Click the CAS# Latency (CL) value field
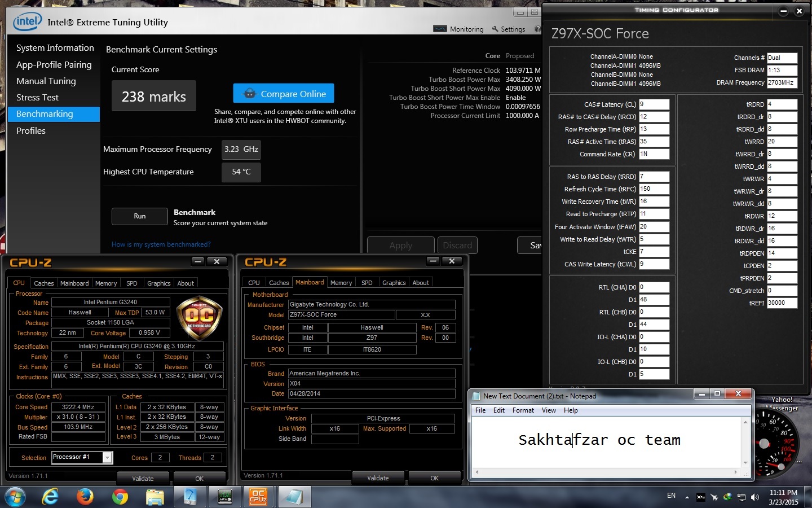The image size is (812, 508). [654, 104]
